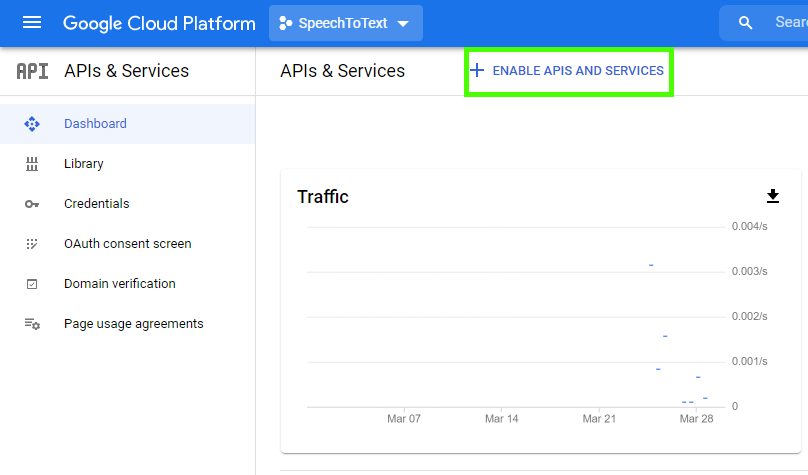Click the Page usage agreements icon
Screen dimensions: 808x475
point(32,324)
